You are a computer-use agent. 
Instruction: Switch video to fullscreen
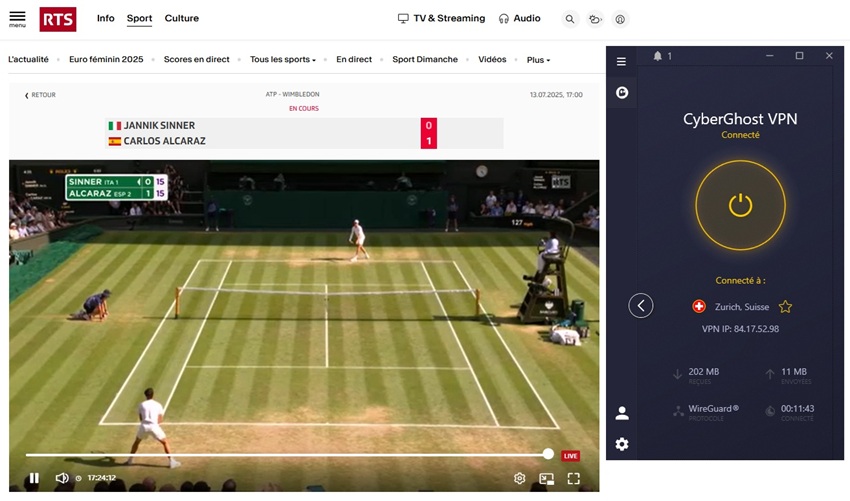(x=574, y=478)
